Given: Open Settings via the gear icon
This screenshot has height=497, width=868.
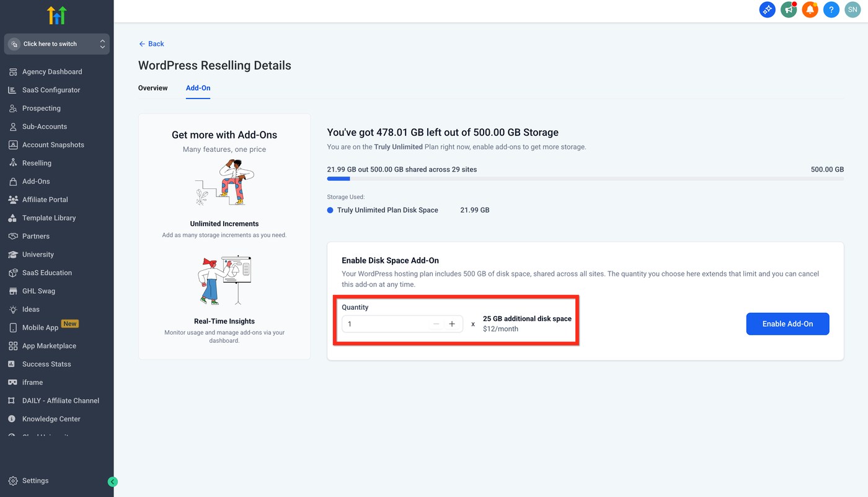Looking at the screenshot, I should (13, 481).
